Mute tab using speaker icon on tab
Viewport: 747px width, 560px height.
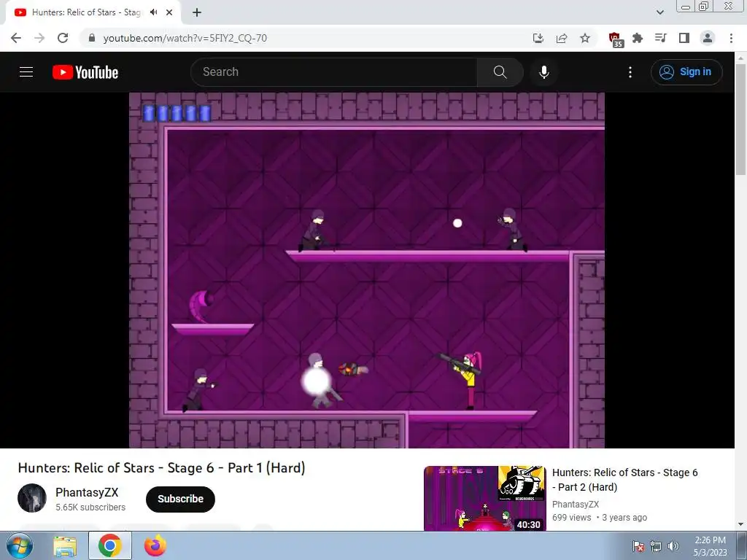coord(153,12)
